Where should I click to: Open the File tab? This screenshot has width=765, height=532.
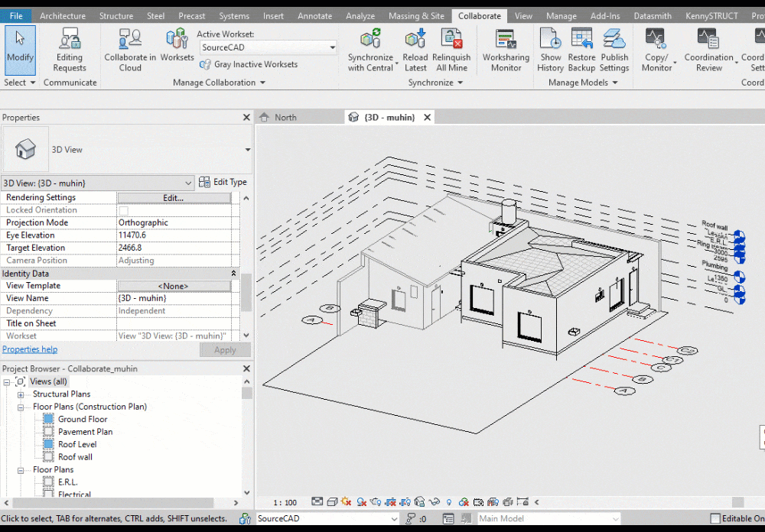(x=16, y=15)
